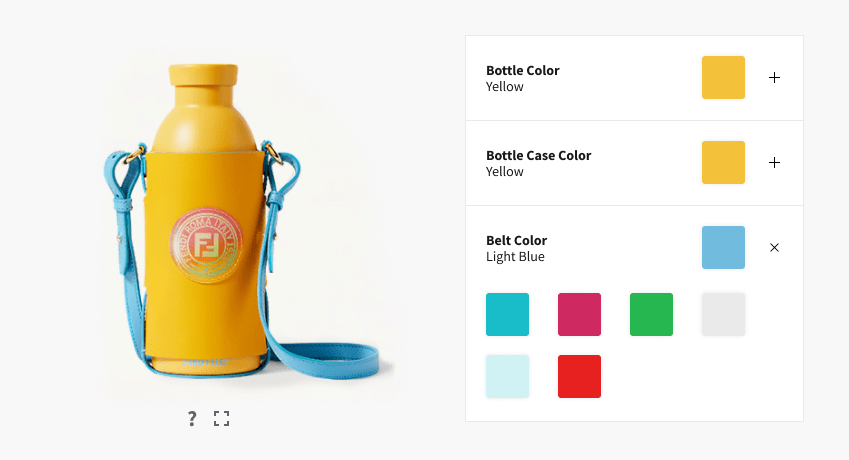This screenshot has height=460, width=849.
Task: Expand the Bottle Case Color options
Action: coord(774,162)
